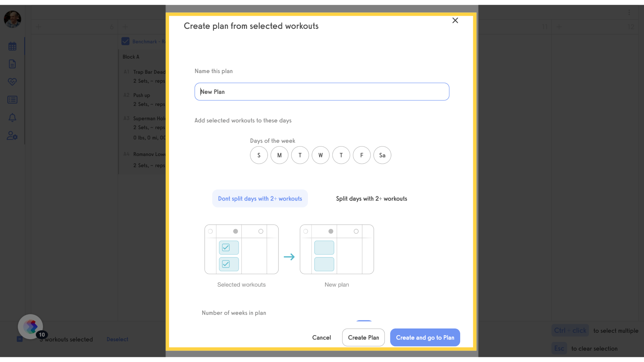This screenshot has height=362, width=644.
Task: Click the profile avatar photo
Action: [12, 19]
